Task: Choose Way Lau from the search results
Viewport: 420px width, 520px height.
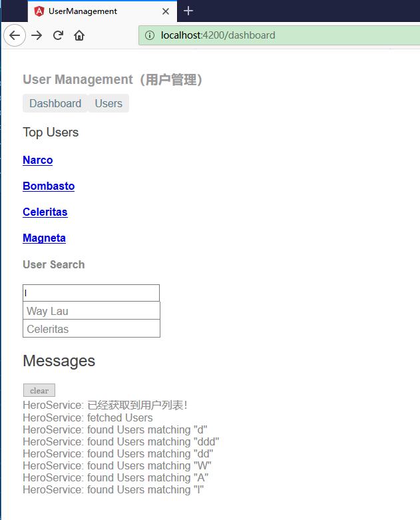Action: [x=91, y=311]
